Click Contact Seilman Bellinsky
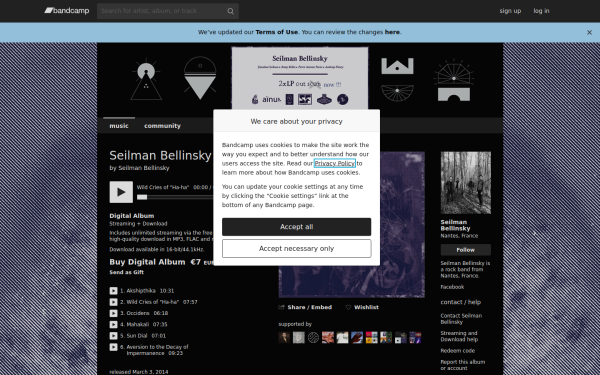The width and height of the screenshot is (600, 375). pyautogui.click(x=461, y=319)
